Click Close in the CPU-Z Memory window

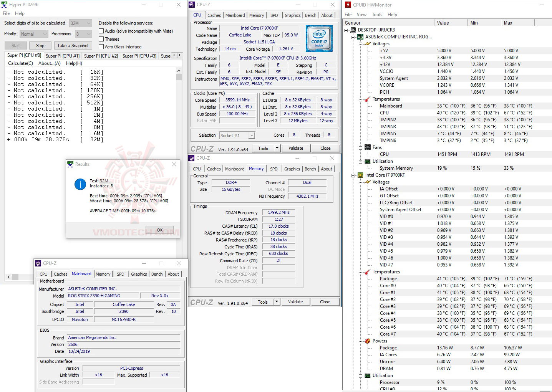pos(325,302)
